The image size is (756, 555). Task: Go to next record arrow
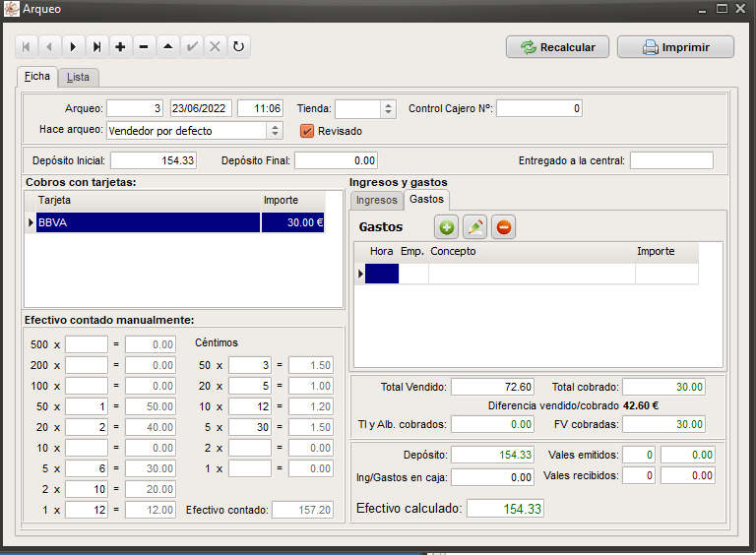click(x=73, y=46)
